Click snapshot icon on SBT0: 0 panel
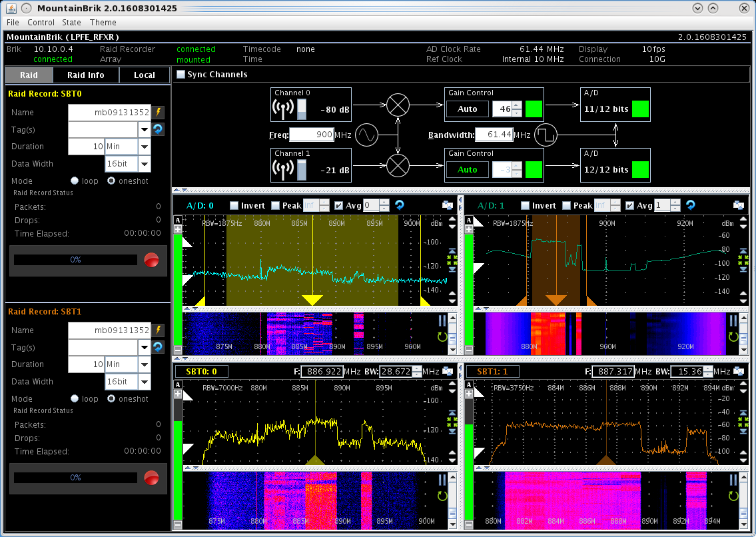This screenshot has width=756, height=537. (x=448, y=371)
